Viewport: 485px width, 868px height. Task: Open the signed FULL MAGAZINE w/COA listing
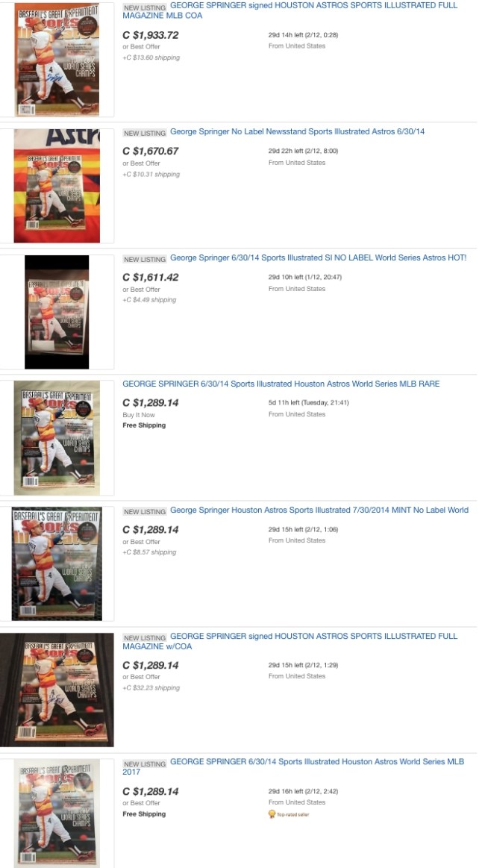(290, 641)
